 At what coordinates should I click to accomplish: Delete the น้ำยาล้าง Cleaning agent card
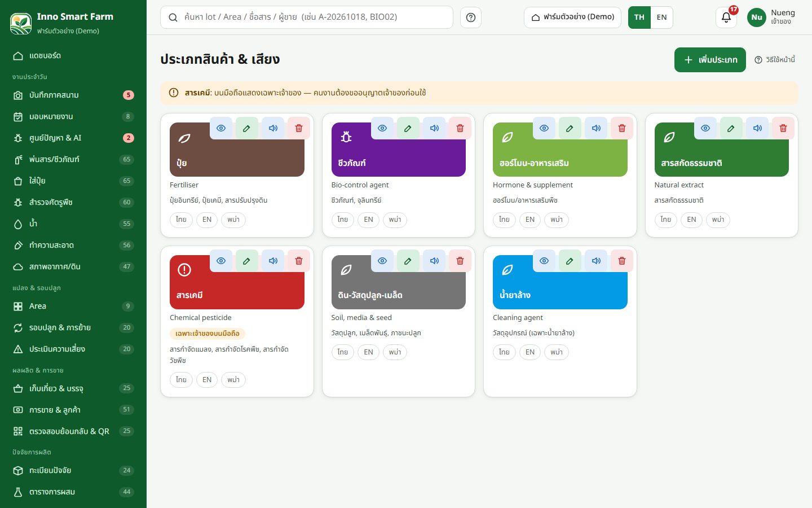tap(622, 261)
